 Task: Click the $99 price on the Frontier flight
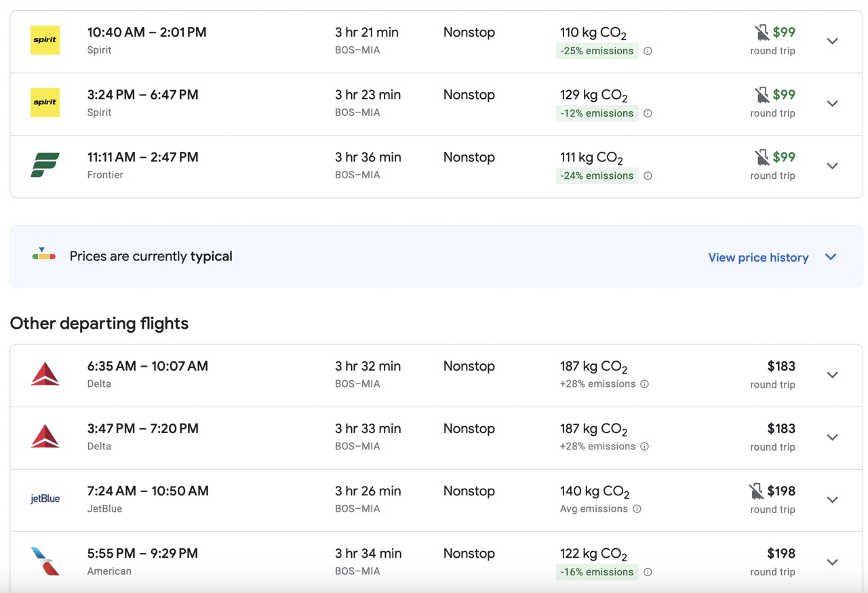(x=784, y=157)
